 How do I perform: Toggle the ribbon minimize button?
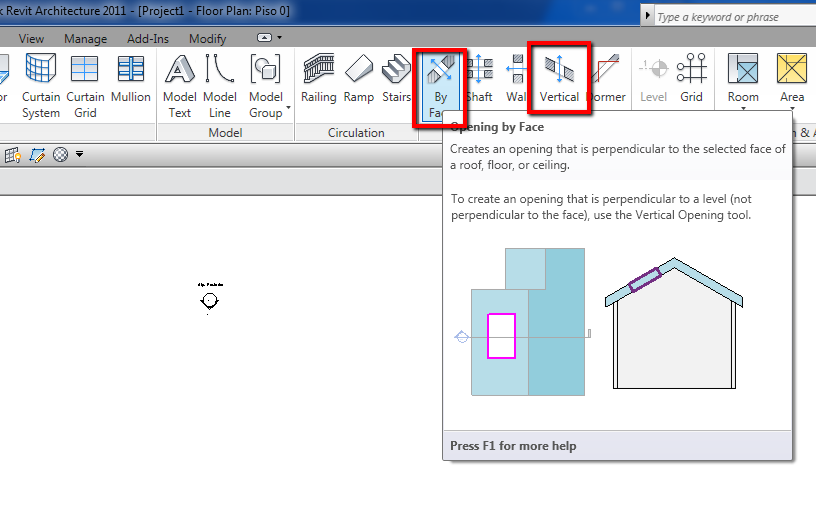tap(264, 37)
